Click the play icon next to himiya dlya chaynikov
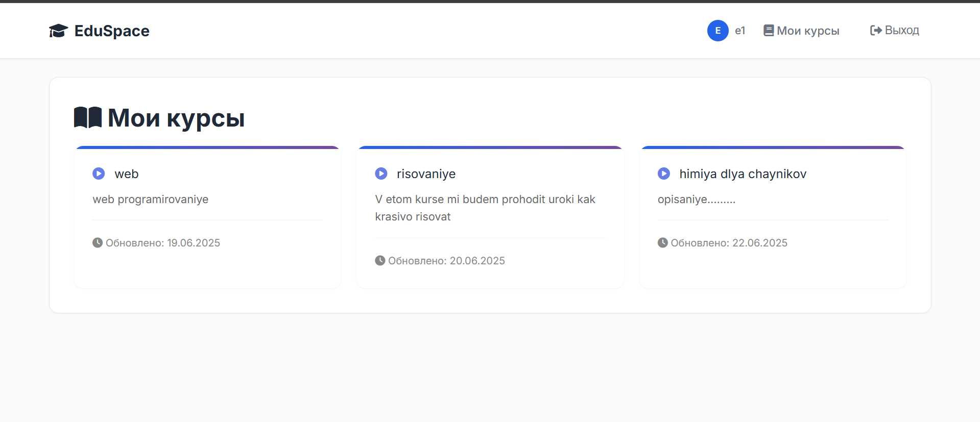 click(x=664, y=173)
